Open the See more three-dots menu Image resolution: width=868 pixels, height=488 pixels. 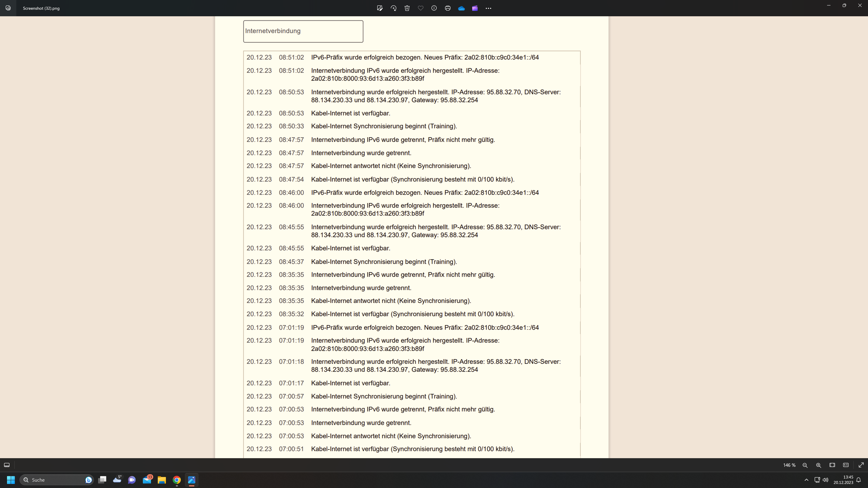click(488, 8)
